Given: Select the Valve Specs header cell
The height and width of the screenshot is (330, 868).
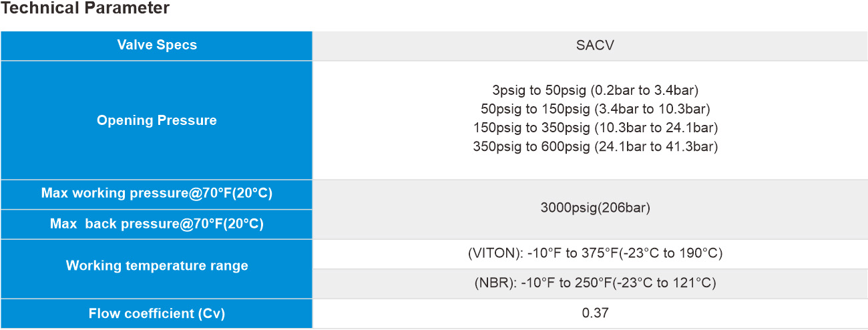Looking at the screenshot, I should pyautogui.click(x=156, y=45).
